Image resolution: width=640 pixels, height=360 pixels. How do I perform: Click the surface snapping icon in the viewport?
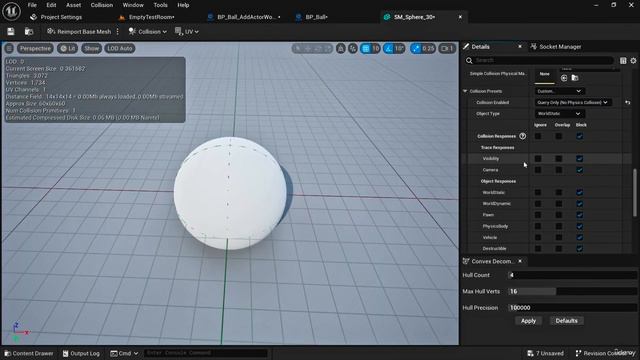pos(341,49)
